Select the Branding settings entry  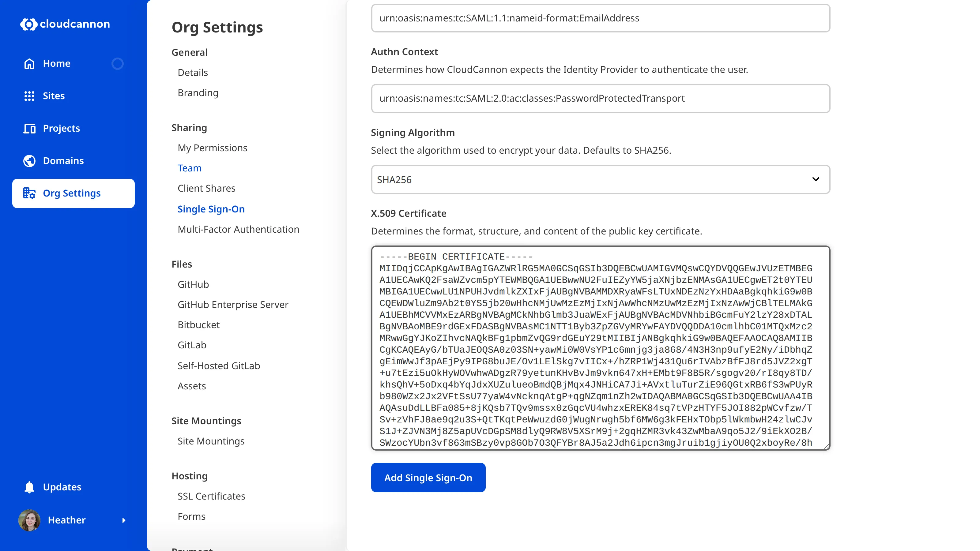198,92
